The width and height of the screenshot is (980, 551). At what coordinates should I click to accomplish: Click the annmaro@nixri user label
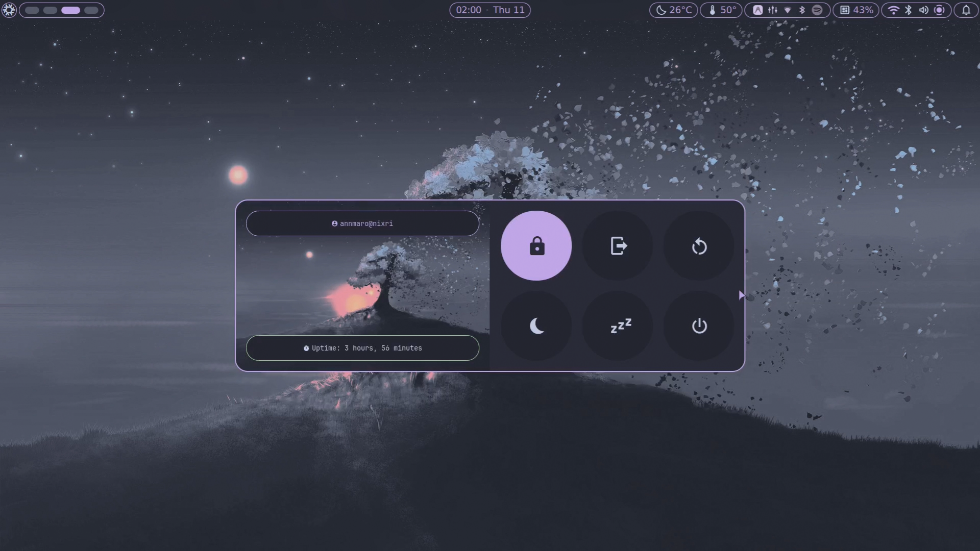coord(362,223)
